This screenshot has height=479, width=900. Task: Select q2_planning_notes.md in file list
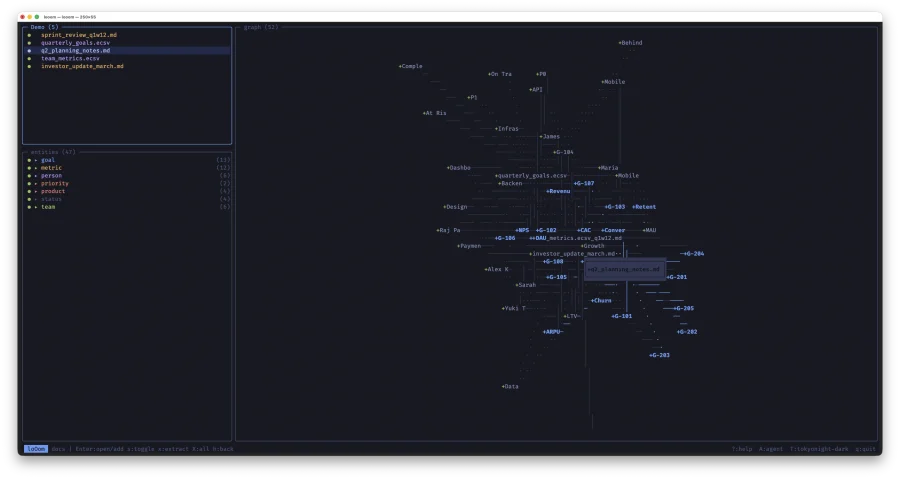(x=76, y=50)
